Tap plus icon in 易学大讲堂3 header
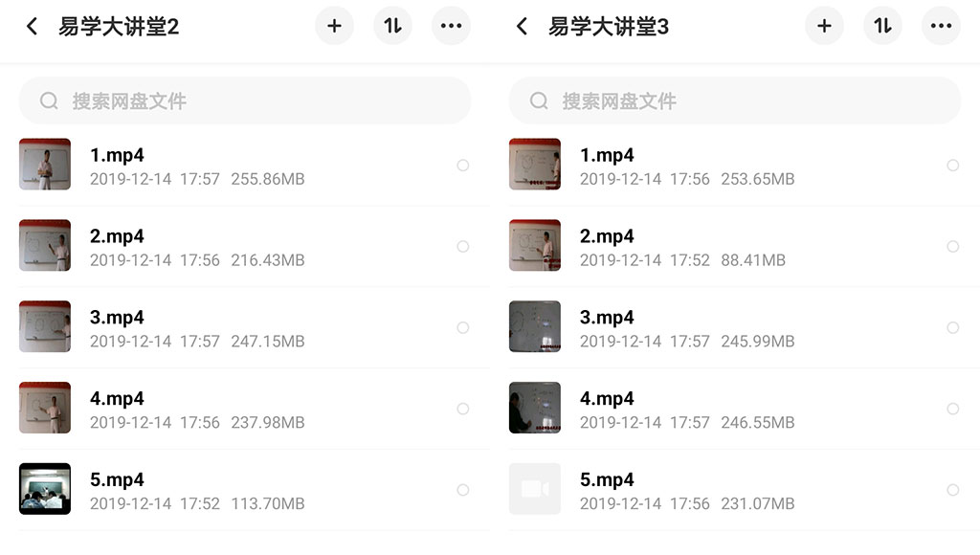Image resolution: width=980 pixels, height=555 pixels. point(824,26)
